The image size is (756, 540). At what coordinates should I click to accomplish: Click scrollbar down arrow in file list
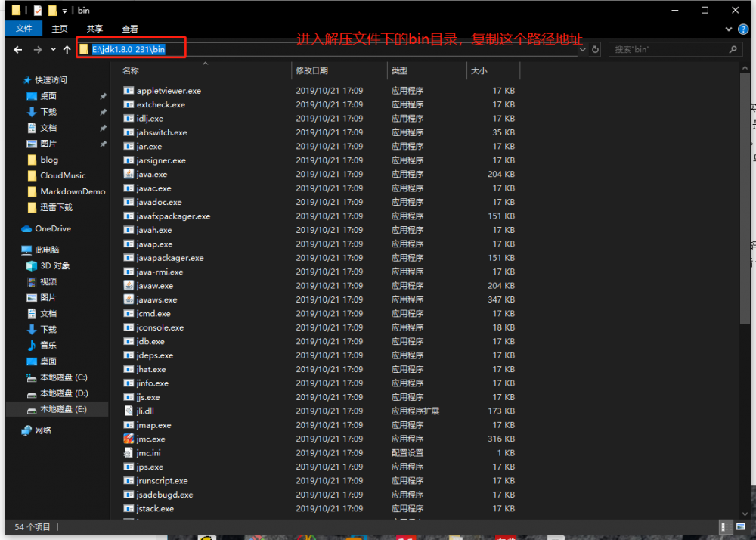point(745,514)
